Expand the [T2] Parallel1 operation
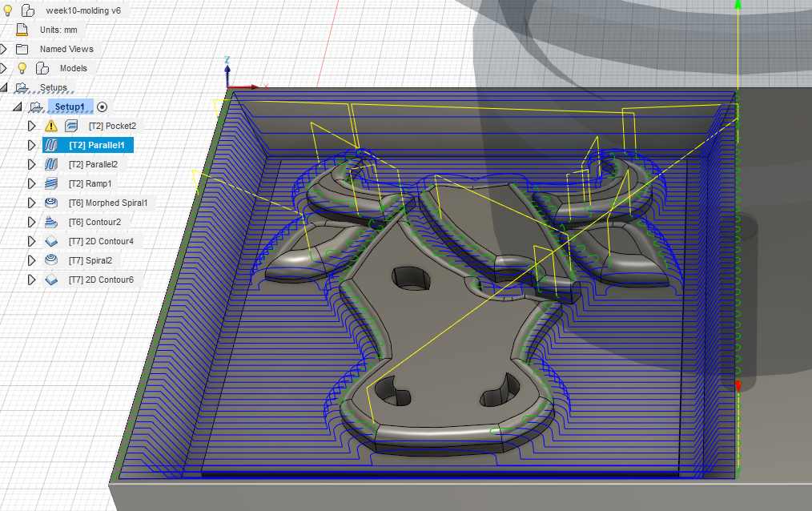The image size is (812, 511). pyautogui.click(x=31, y=145)
